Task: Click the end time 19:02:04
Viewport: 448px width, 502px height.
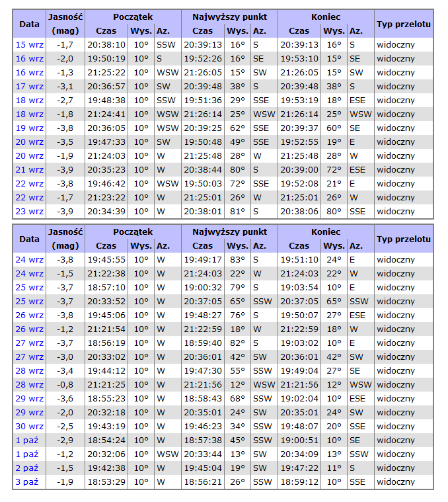Action: (299, 399)
